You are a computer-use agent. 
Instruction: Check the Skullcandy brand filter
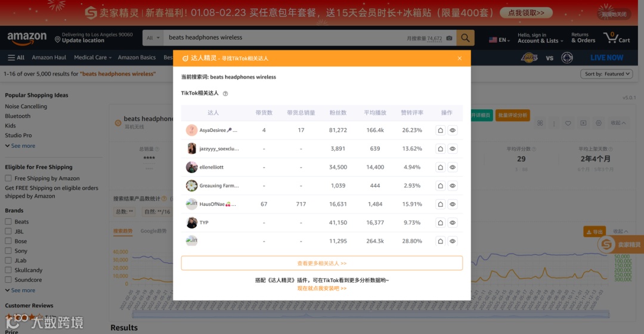[8, 270]
